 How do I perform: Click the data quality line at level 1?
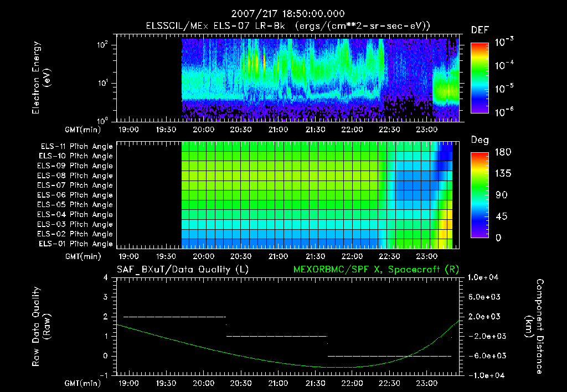point(277,336)
